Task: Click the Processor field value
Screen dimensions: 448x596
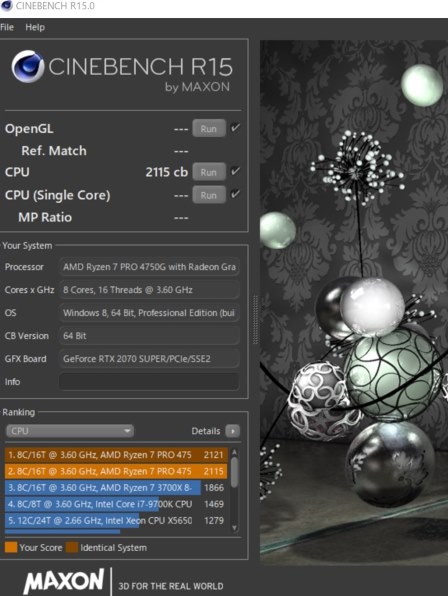Action: pos(149,267)
